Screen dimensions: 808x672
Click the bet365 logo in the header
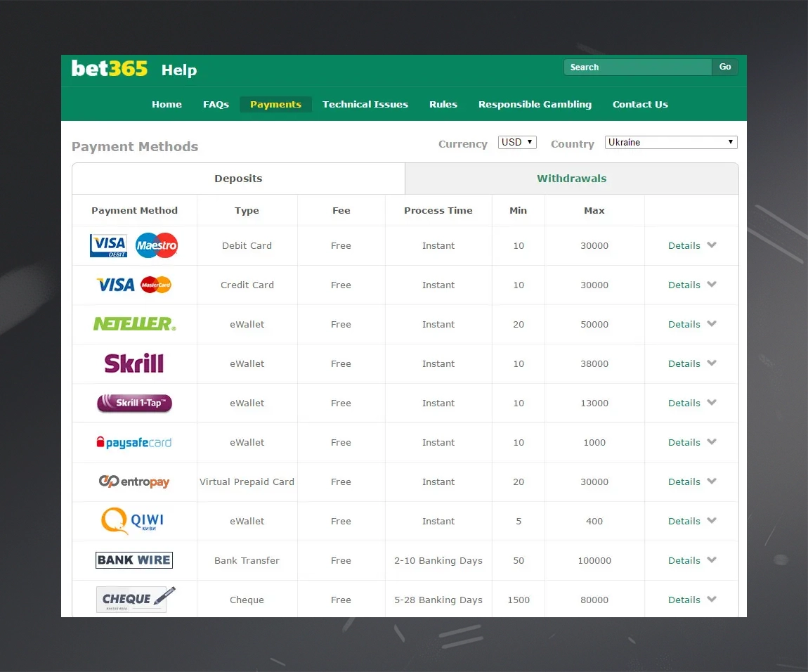[109, 70]
